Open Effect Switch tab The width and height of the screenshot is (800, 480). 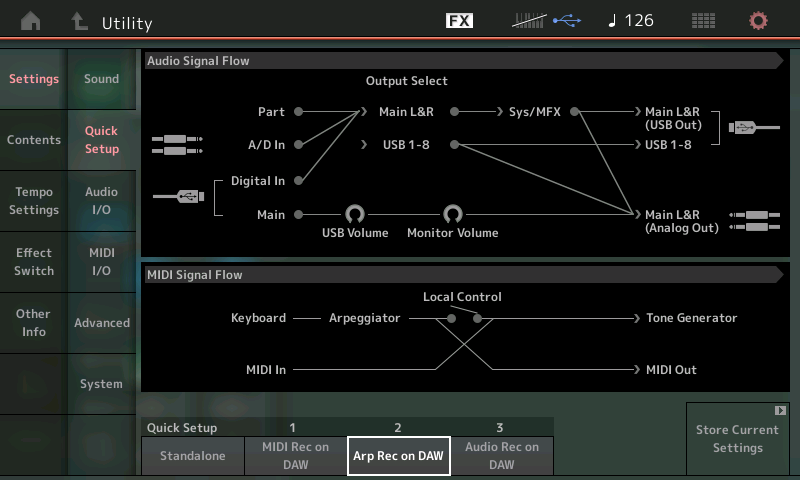pyautogui.click(x=34, y=262)
